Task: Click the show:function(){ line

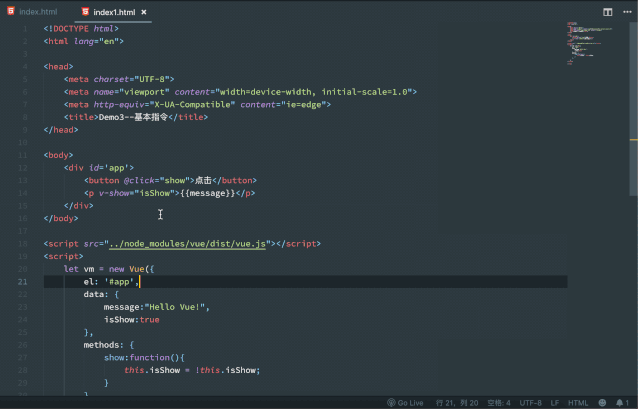Action: click(144, 357)
